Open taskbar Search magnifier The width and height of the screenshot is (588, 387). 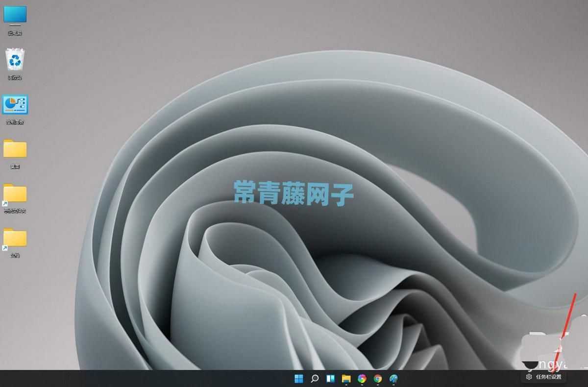click(315, 378)
